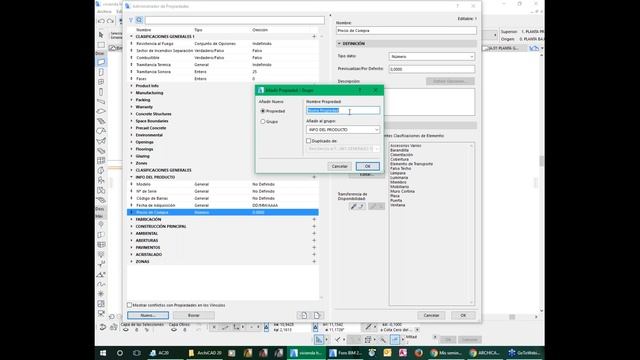Viewport: 640px width, 360px height.
Task: Expand the ZONAS group
Action: coord(131,262)
